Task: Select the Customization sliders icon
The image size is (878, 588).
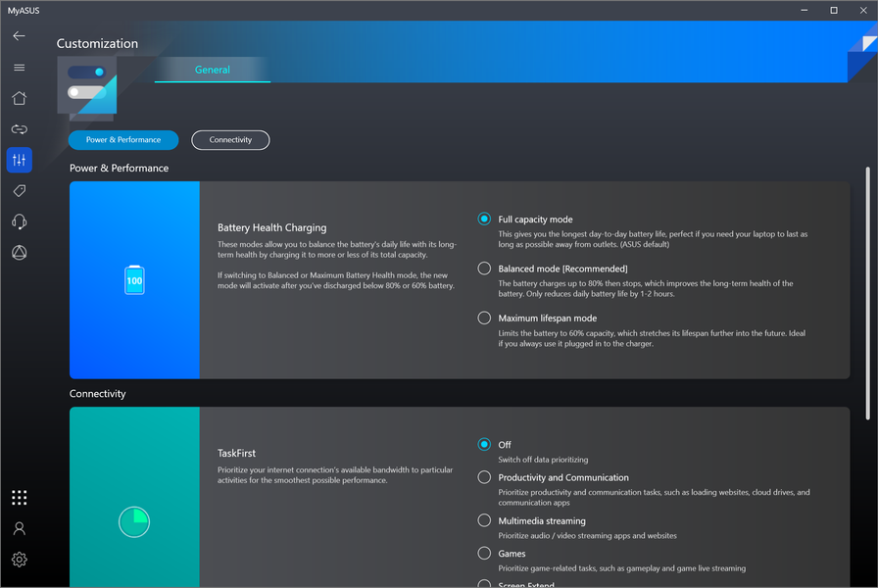Action: pyautogui.click(x=19, y=160)
